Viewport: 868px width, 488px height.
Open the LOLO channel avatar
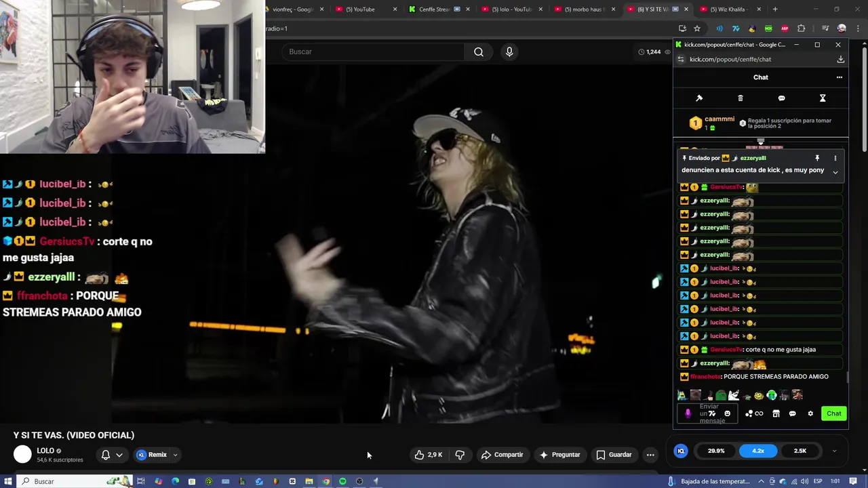click(22, 455)
